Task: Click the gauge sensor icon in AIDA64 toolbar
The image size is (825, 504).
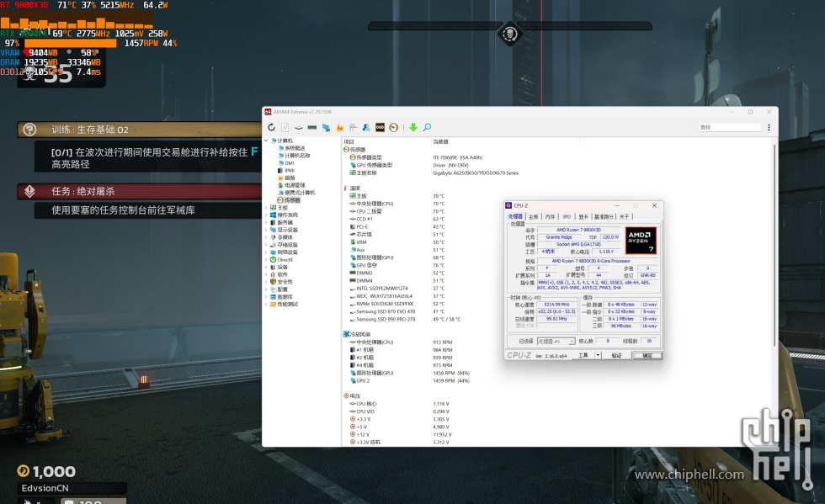Action: click(x=394, y=127)
